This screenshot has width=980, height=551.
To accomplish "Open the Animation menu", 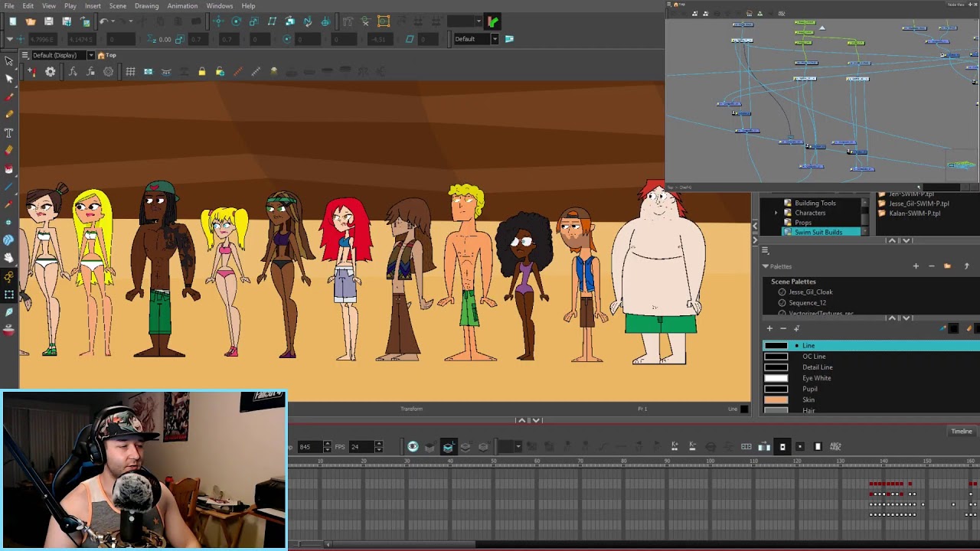I will click(x=182, y=6).
